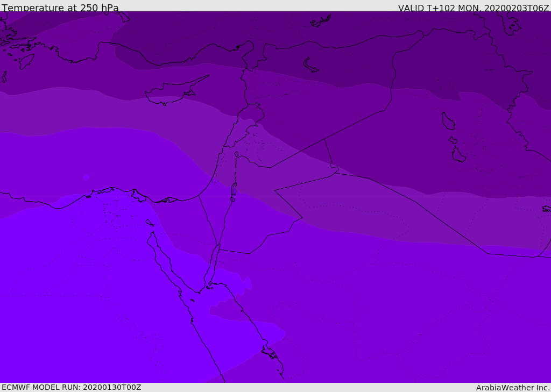The image size is (551, 392).
Task: Select the ECMWF MODEL RUN label
Action: coord(71,387)
